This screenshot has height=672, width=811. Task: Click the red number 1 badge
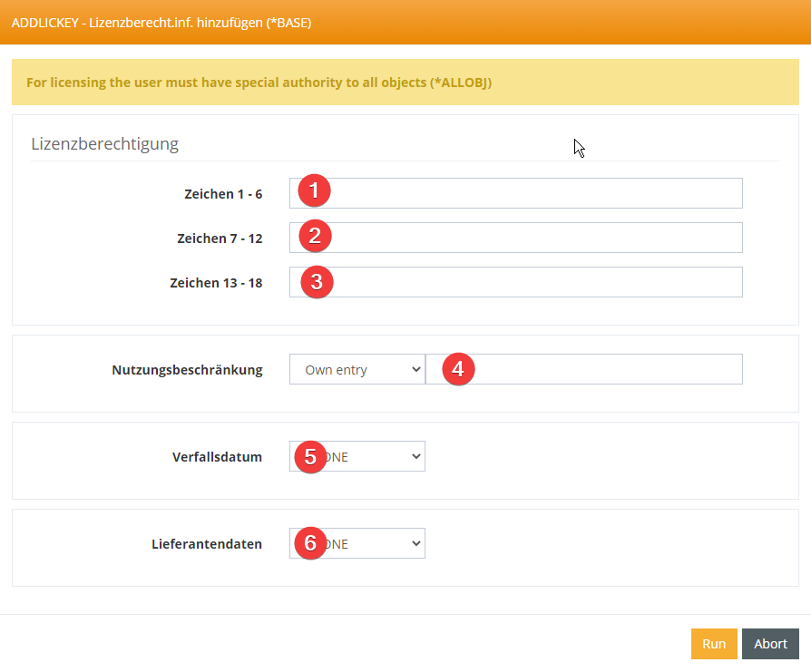point(314,191)
